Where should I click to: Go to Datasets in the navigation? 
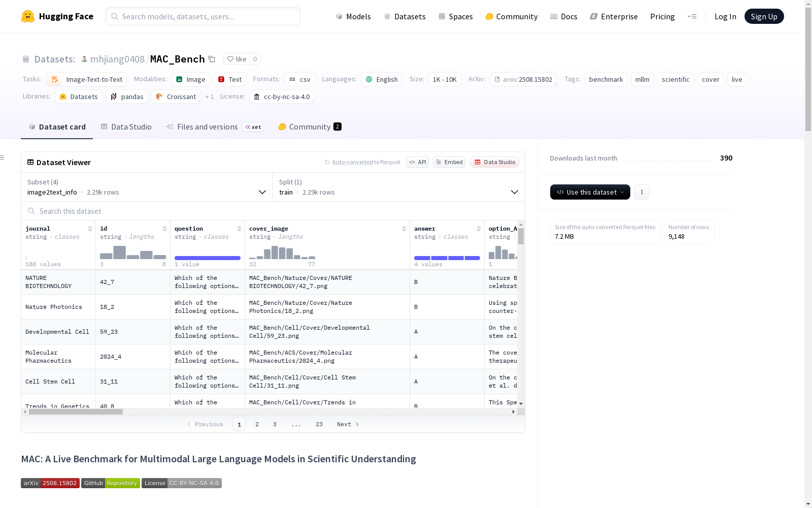click(x=404, y=16)
